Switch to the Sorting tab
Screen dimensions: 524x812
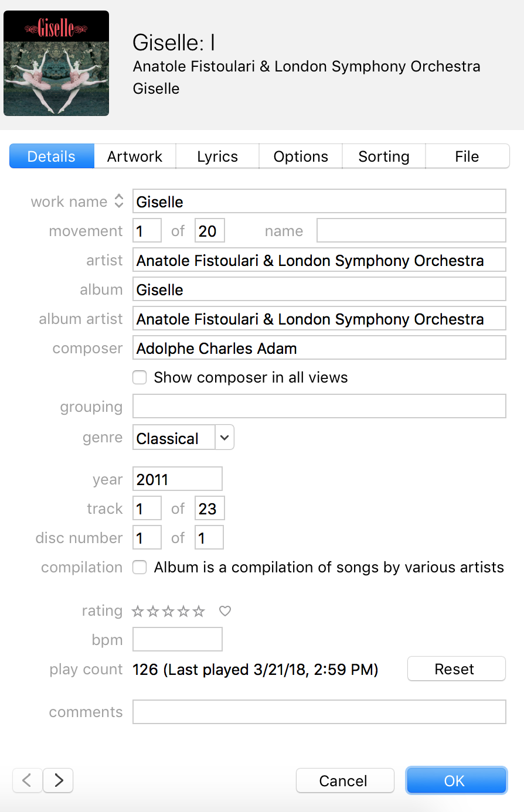384,156
